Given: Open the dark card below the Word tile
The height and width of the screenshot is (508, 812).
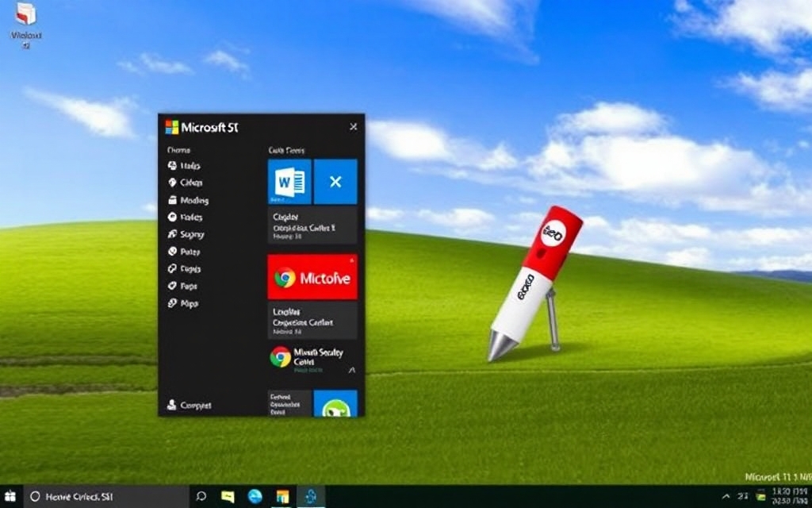Looking at the screenshot, I should pos(312,225).
